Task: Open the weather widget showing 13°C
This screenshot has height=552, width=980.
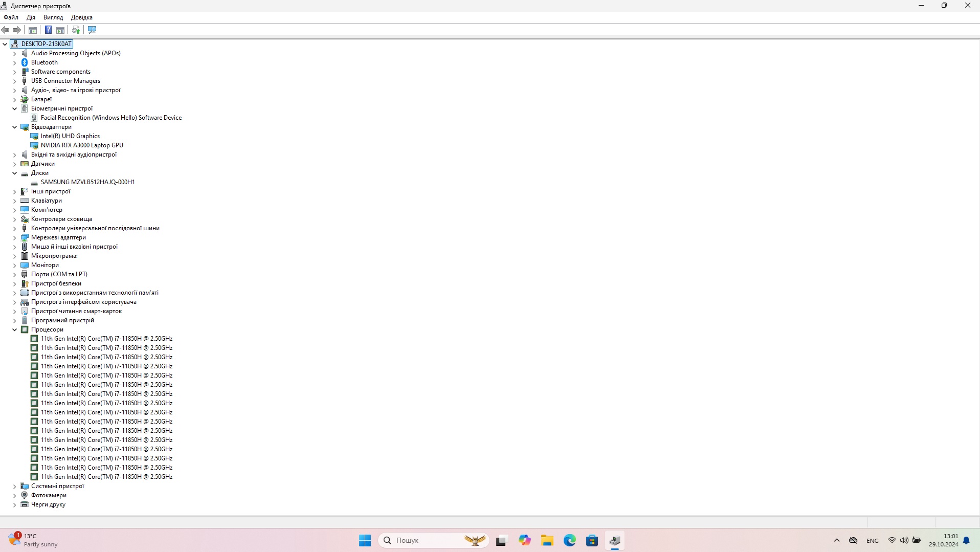Action: click(x=33, y=540)
